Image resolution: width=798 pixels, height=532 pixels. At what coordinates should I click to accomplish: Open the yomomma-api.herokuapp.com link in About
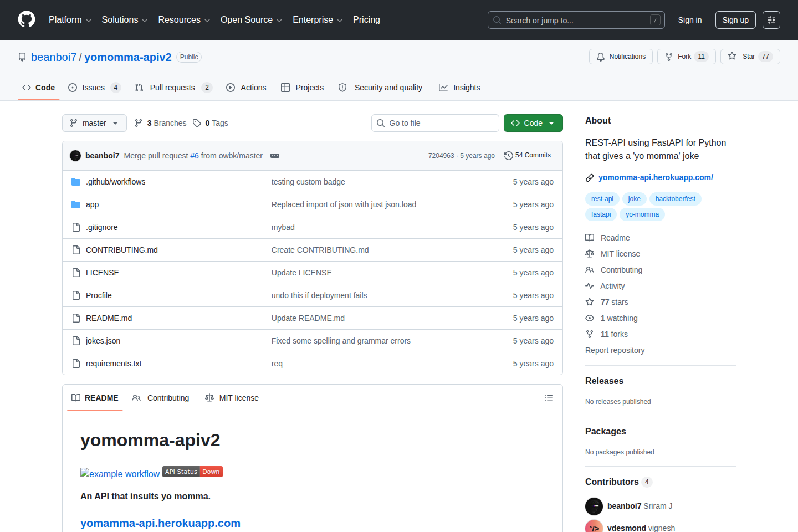click(x=656, y=177)
